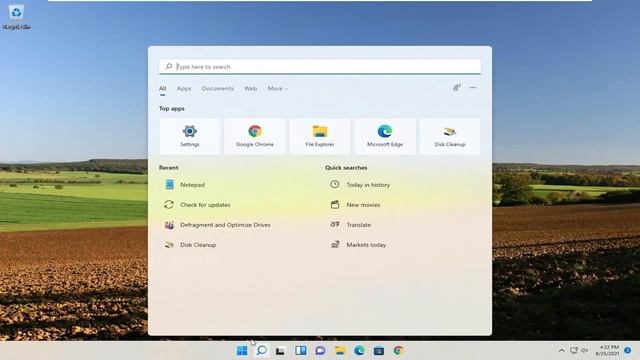Viewport: 640px width, 360px height.
Task: Launch Google Chrome from taskbar
Action: (398, 351)
